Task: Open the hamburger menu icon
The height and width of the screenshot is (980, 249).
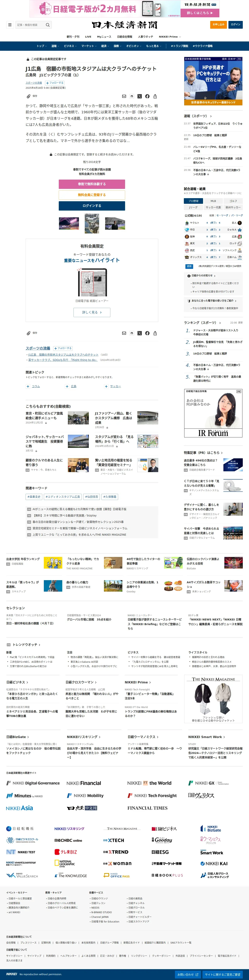Action: pos(10,25)
